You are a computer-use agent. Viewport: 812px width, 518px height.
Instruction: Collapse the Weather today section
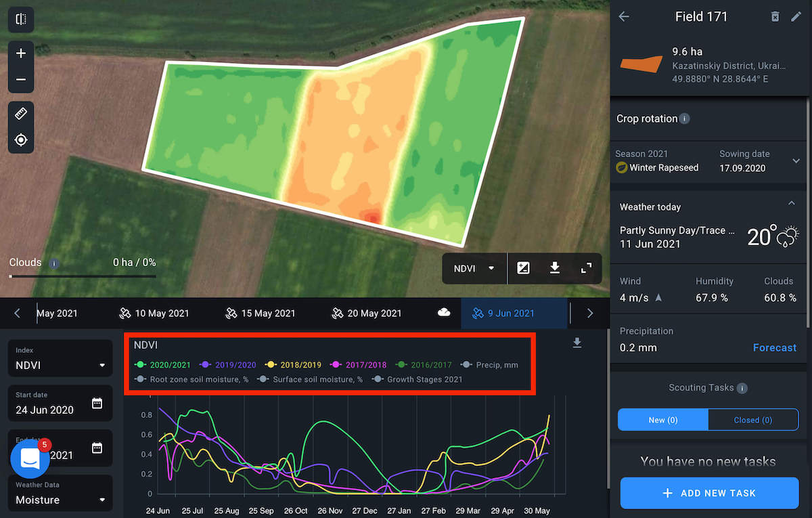point(791,203)
